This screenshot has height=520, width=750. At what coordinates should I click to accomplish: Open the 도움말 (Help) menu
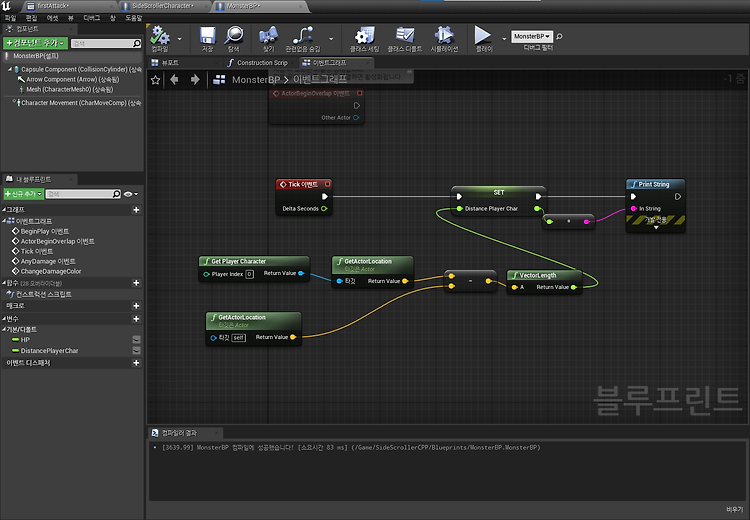tap(133, 18)
